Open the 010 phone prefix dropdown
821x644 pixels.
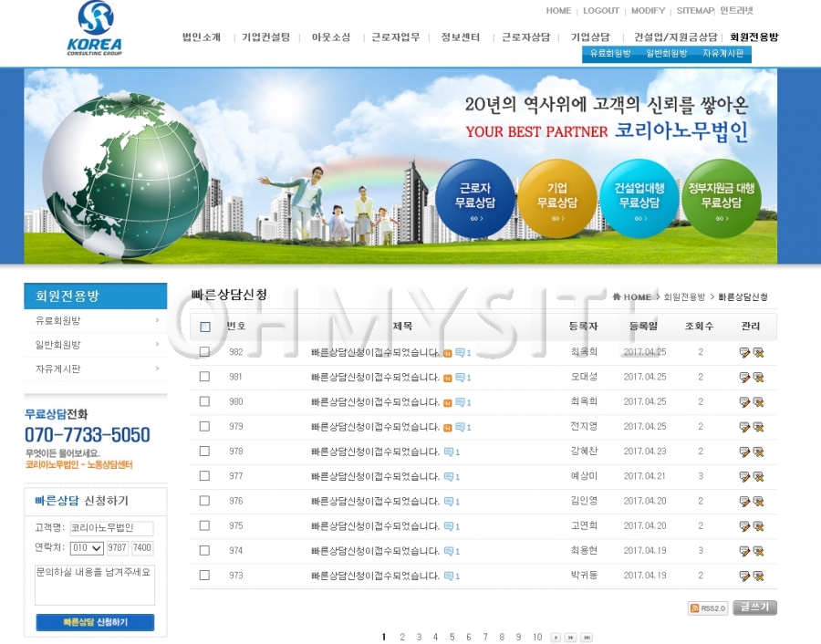[x=87, y=548]
